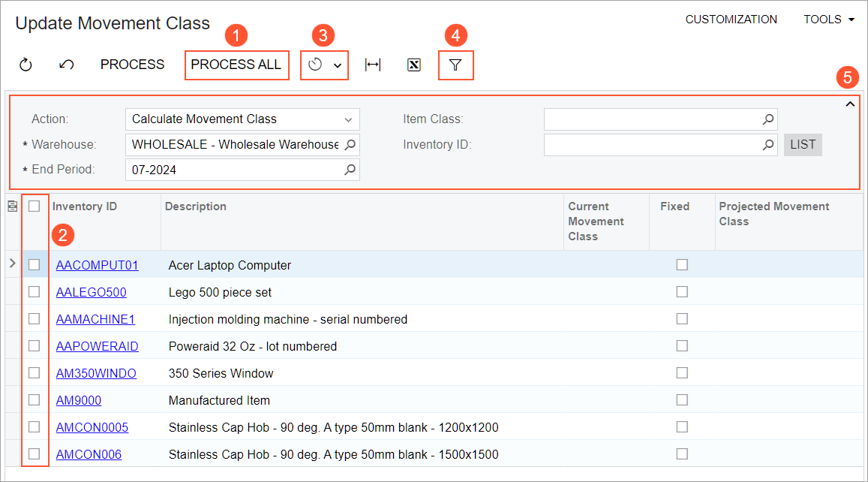Click the LIST button next to Inventory ID
The image size is (868, 482).
(x=803, y=144)
